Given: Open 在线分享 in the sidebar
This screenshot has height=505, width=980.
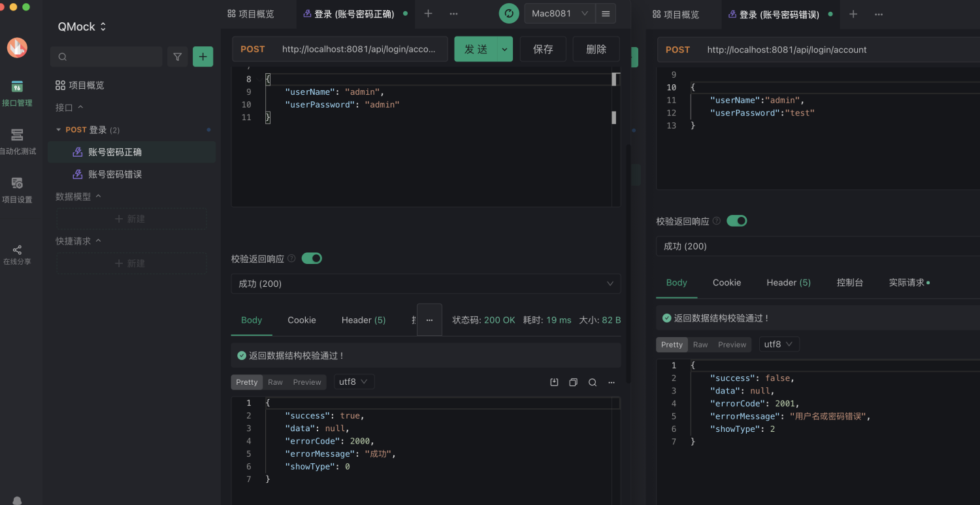Looking at the screenshot, I should click(x=17, y=255).
